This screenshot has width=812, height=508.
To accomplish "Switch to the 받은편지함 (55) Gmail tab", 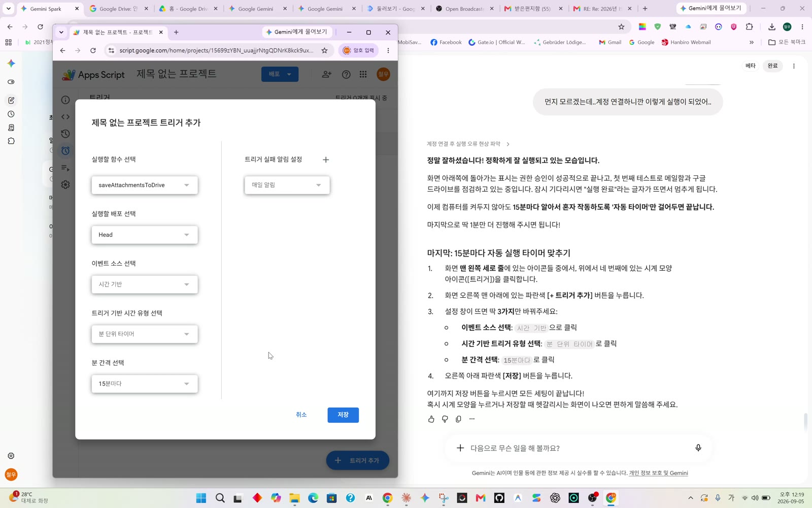I will [x=533, y=9].
